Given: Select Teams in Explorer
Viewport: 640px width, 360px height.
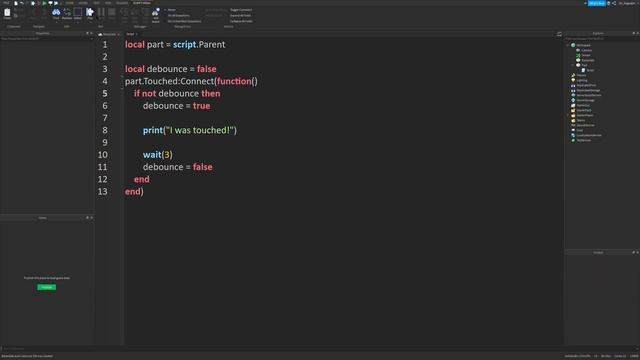Looking at the screenshot, I should 581,120.
